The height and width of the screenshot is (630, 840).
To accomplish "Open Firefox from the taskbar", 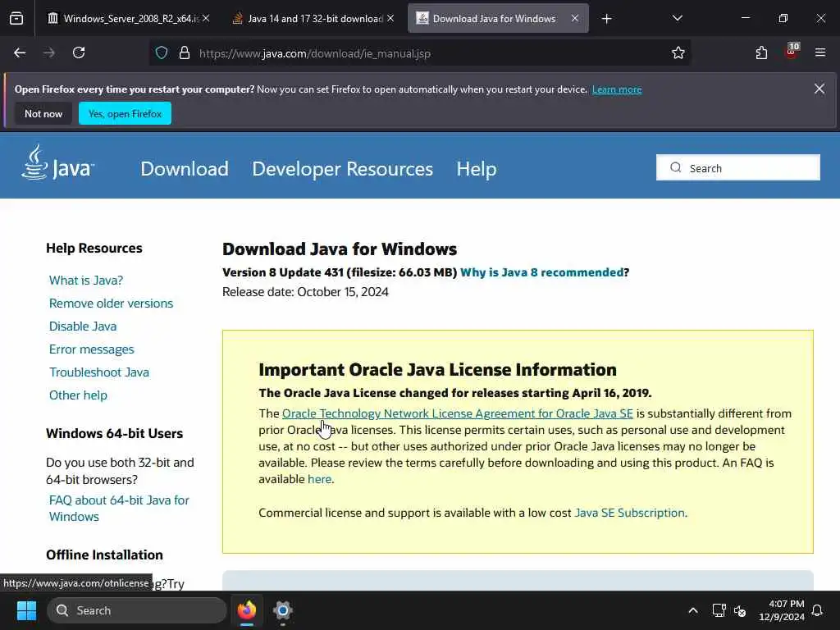I will click(247, 610).
